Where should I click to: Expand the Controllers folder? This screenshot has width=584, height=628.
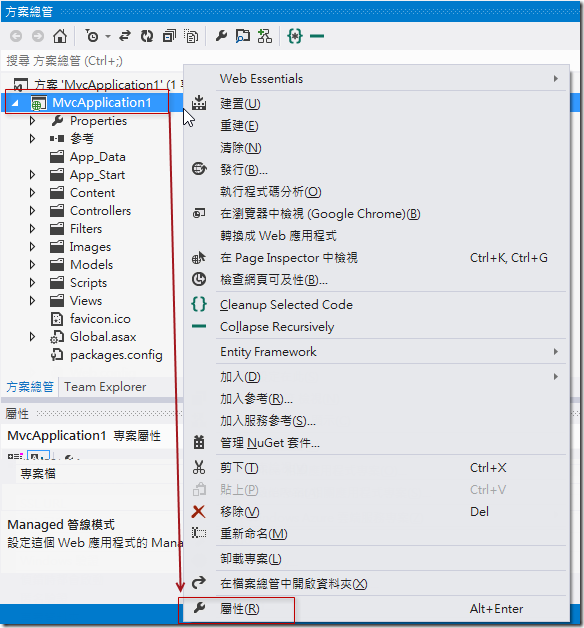pos(32,211)
